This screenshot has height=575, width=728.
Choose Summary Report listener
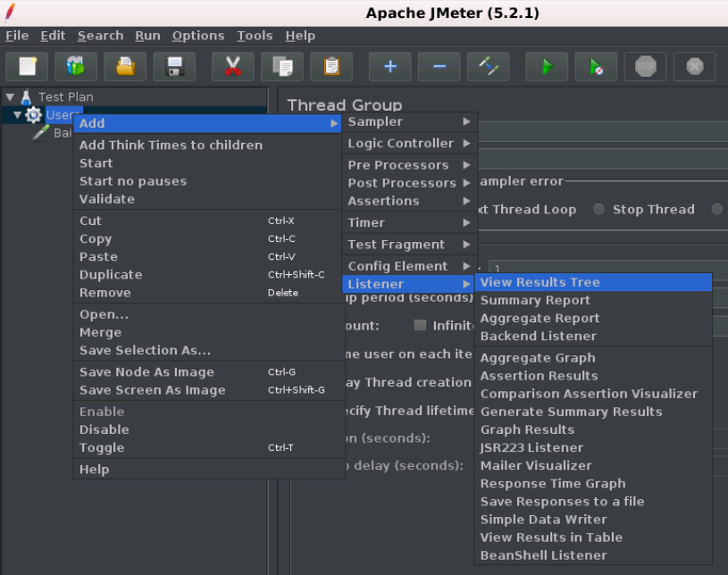pos(593,300)
